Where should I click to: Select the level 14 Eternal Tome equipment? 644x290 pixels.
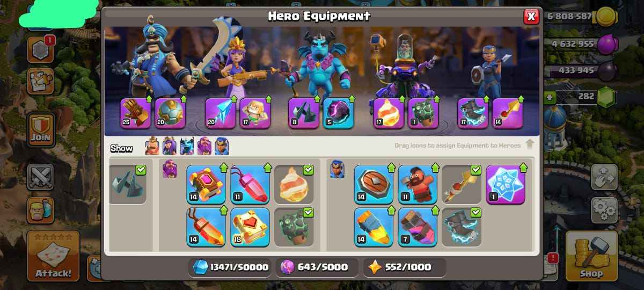206,184
